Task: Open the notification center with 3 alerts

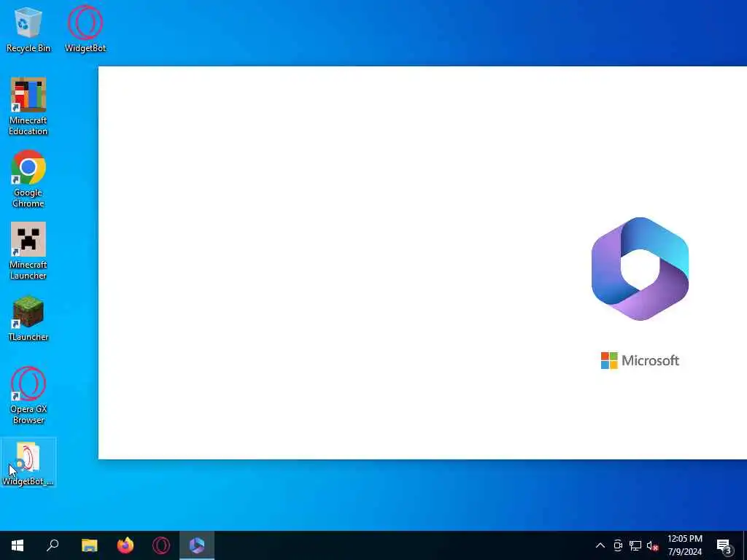Action: (x=724, y=545)
